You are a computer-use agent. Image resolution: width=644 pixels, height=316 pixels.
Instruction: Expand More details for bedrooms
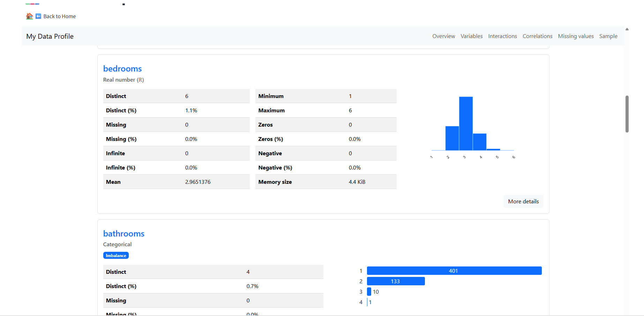click(523, 201)
